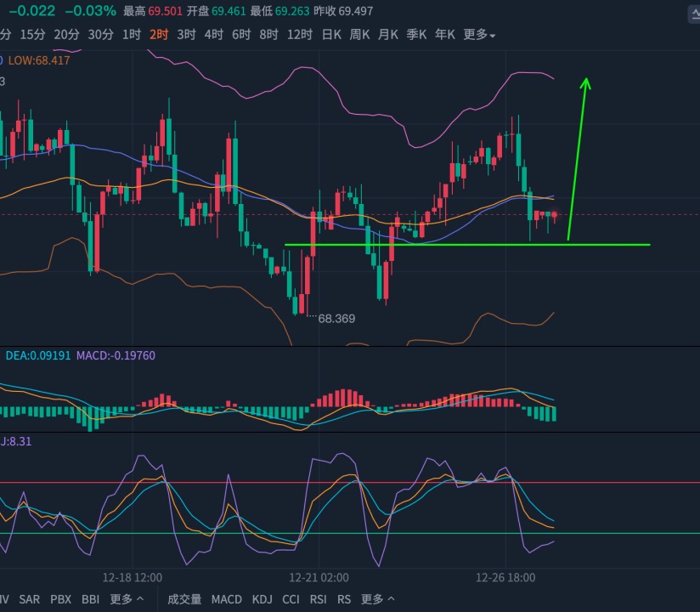Select the highlighted 2时 interval
The height and width of the screenshot is (612, 700).
point(159,34)
